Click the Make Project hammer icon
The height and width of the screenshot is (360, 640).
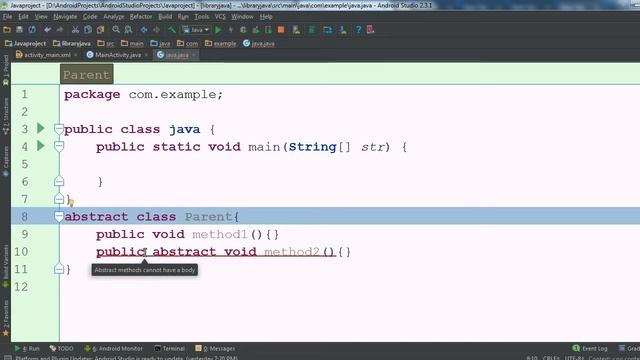(172, 30)
